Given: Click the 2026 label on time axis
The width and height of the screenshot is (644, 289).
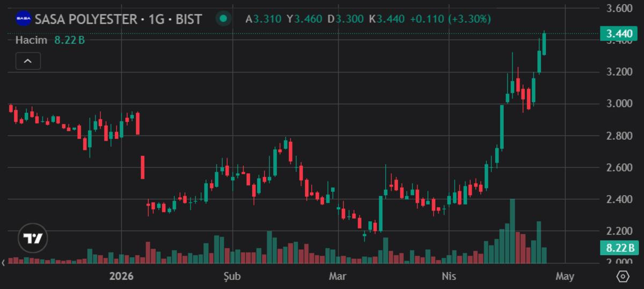Looking at the screenshot, I should pyautogui.click(x=121, y=277).
